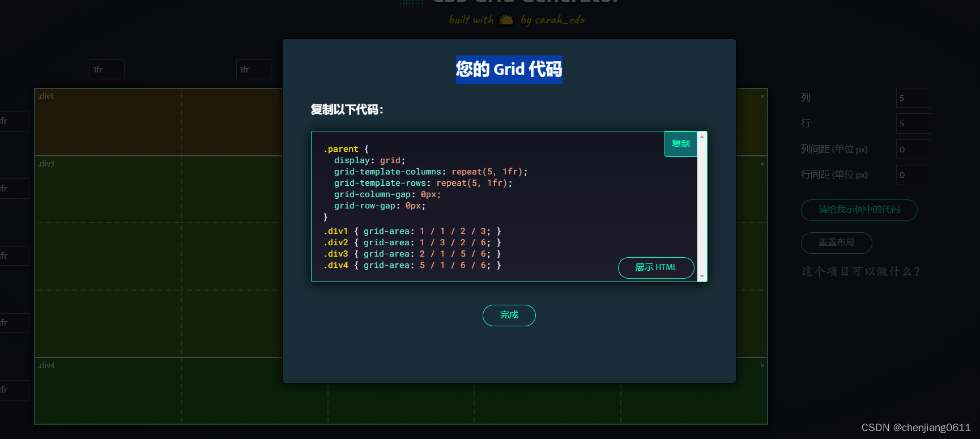This screenshot has height=439, width=980.
Task: Click the grid-column-gap code line
Action: [387, 194]
